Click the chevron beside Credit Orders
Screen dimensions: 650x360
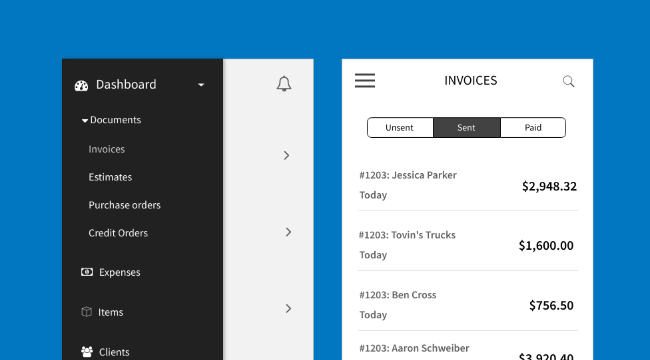tap(289, 232)
